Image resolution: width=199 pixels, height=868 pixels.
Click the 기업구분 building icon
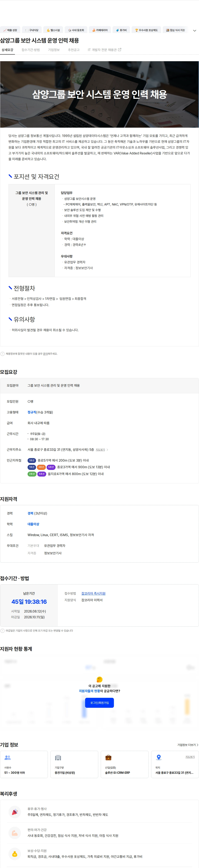pos(58,758)
